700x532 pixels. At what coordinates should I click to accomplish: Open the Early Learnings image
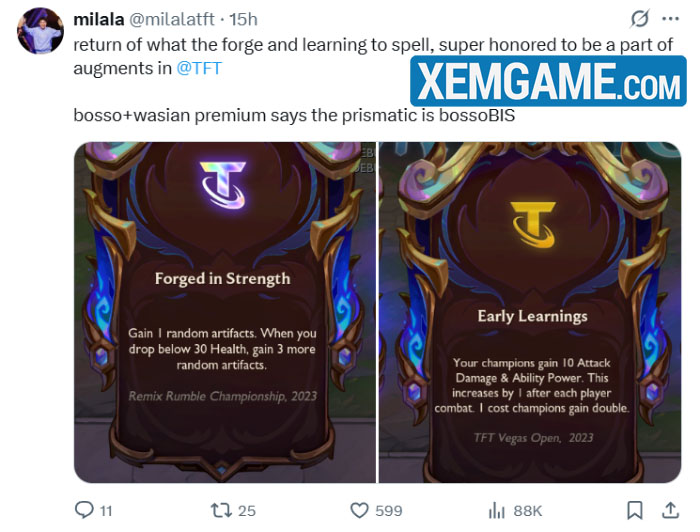[530, 312]
